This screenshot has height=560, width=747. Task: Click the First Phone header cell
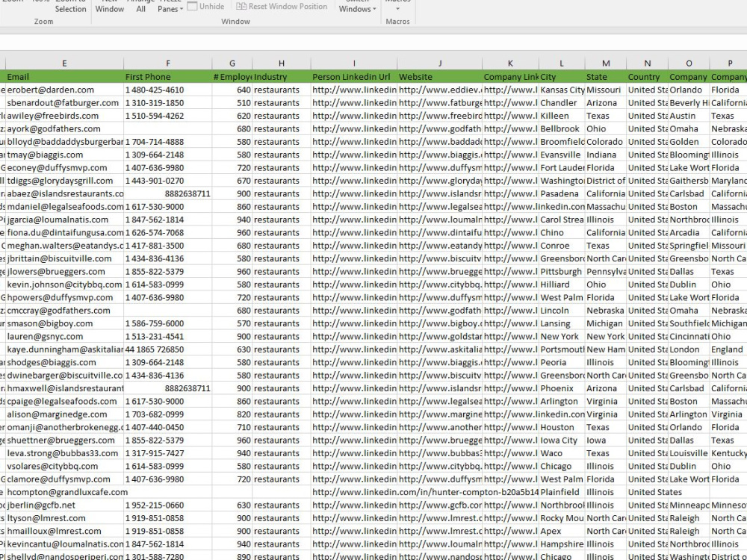167,77
